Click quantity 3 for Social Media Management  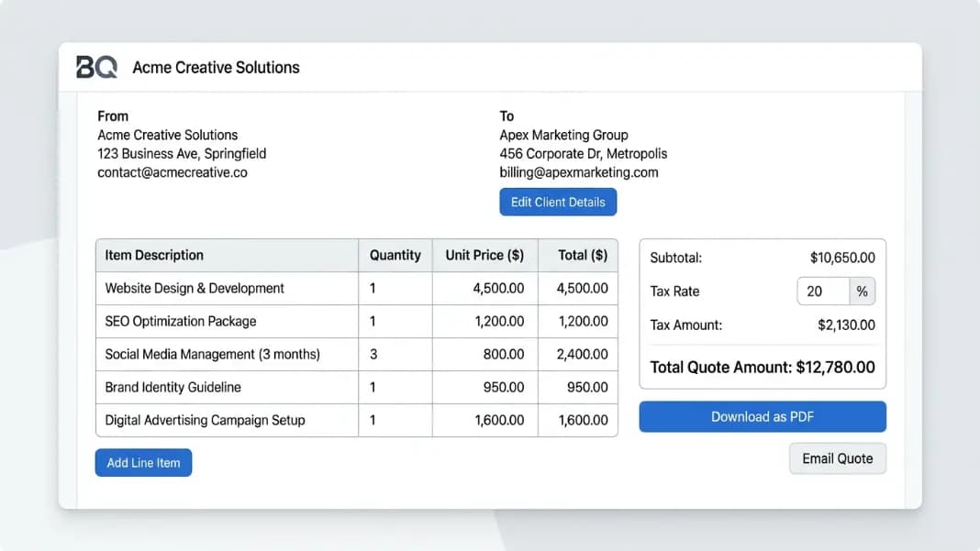coord(395,354)
